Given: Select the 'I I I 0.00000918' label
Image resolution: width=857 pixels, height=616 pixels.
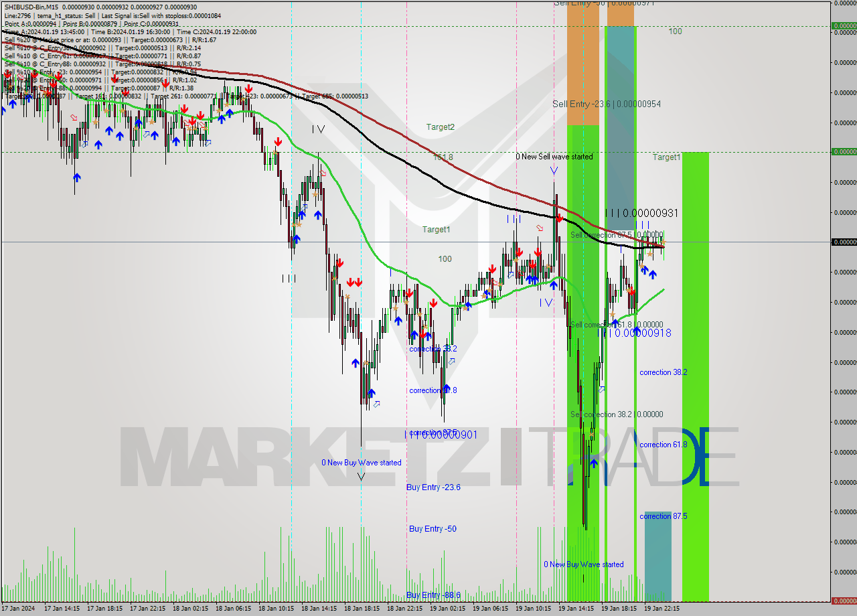Looking at the screenshot, I should tap(634, 333).
